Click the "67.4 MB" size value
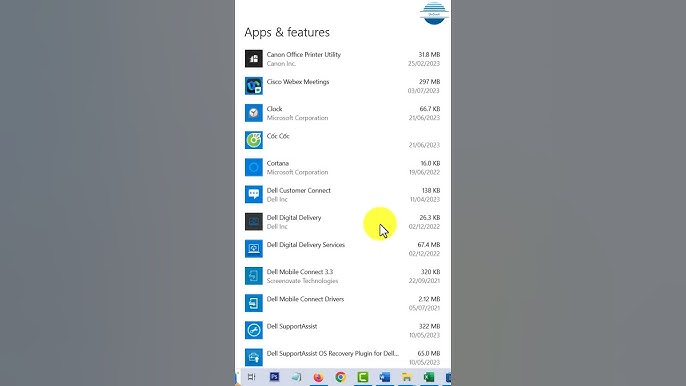 point(429,245)
